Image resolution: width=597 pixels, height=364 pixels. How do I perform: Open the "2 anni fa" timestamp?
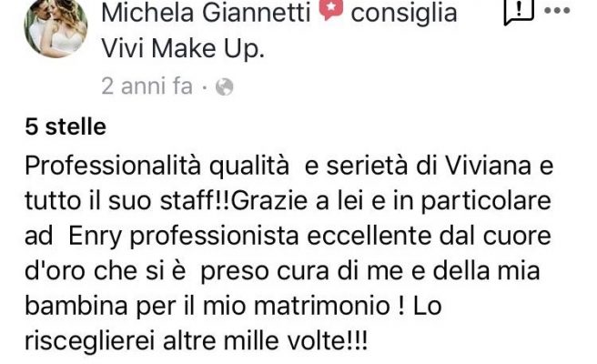point(147,86)
